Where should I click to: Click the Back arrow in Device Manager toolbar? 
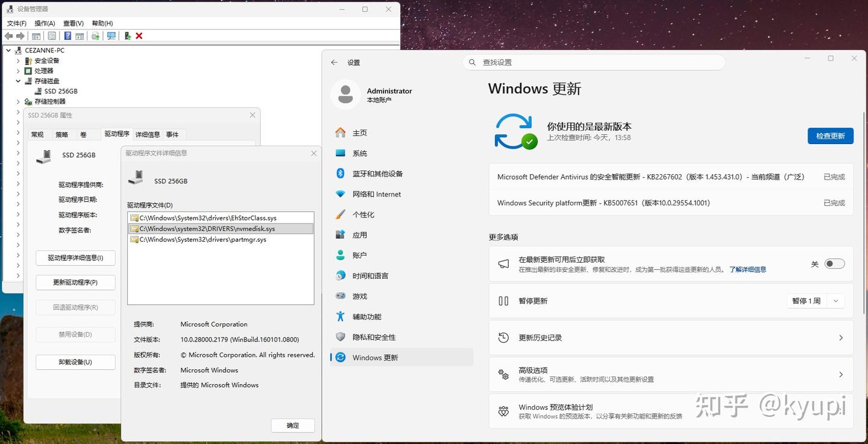click(x=9, y=36)
